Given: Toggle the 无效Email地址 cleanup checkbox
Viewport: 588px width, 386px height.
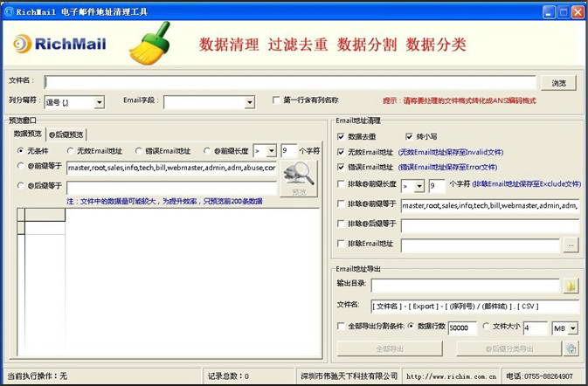Looking at the screenshot, I should 341,152.
